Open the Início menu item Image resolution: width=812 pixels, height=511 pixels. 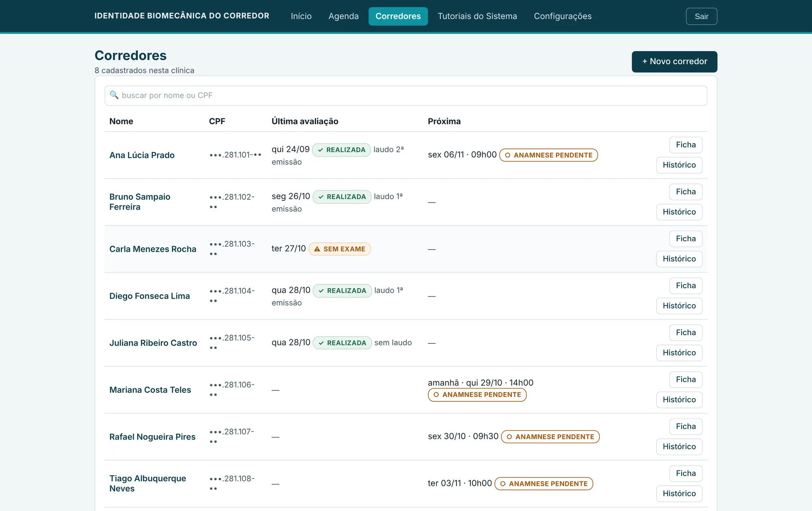point(301,16)
